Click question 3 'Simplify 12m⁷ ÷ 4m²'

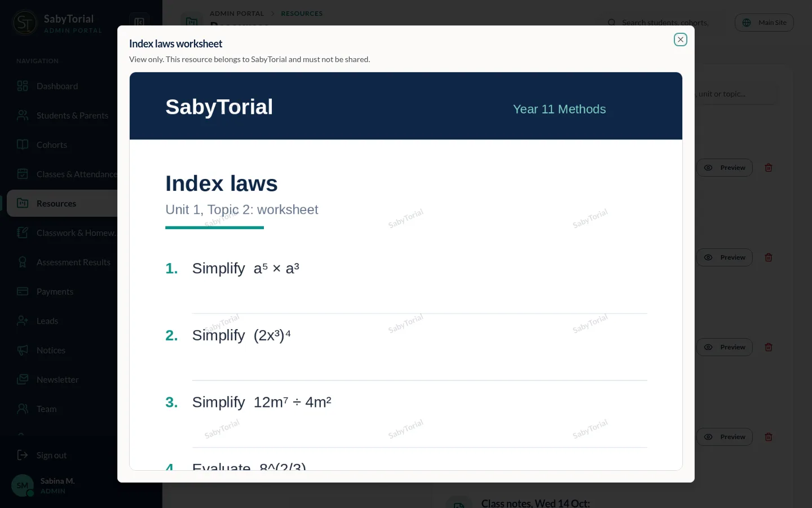(262, 402)
